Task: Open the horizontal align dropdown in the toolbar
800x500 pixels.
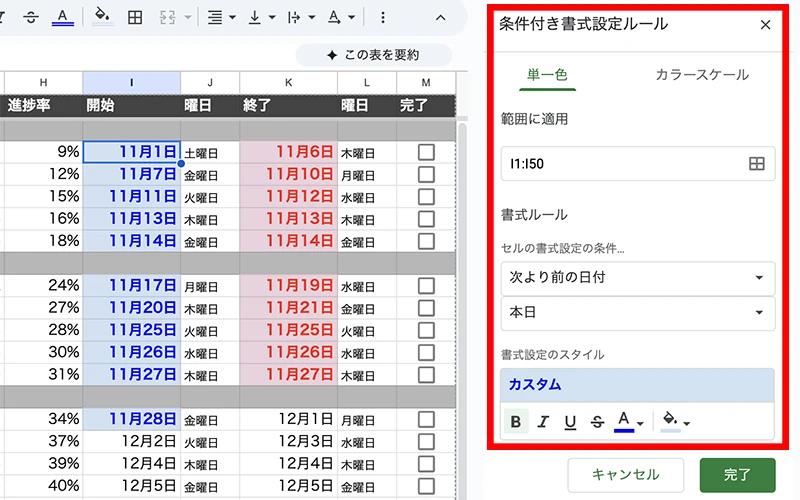Action: [x=221, y=17]
